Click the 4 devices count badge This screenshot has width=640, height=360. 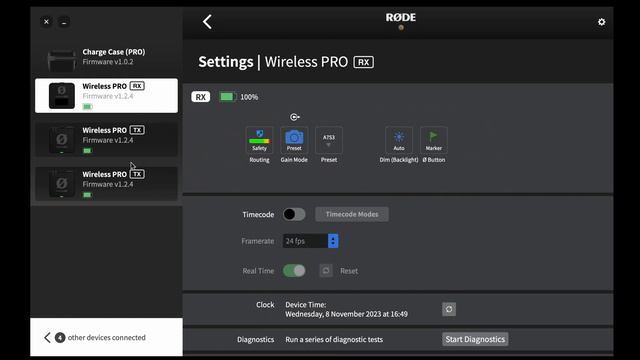pyautogui.click(x=60, y=338)
